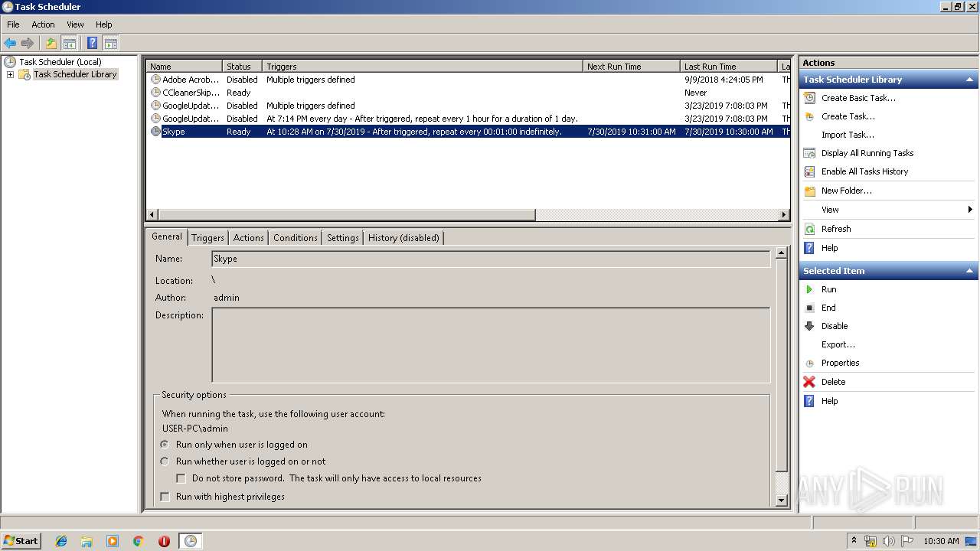
Task: Sort by the Next Run Time column
Action: 632,67
